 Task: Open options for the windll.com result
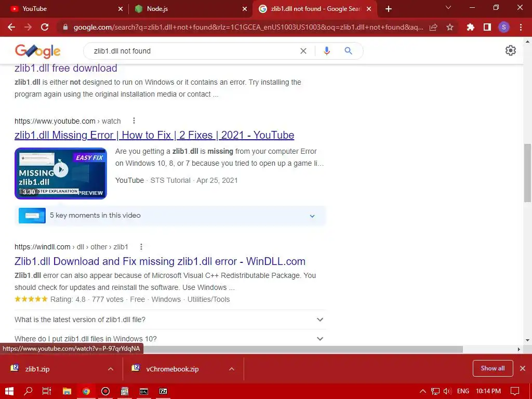click(141, 247)
